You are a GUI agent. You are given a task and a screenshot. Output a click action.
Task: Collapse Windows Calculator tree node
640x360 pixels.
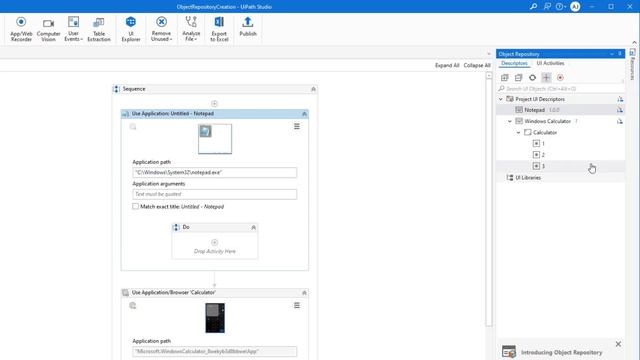(509, 121)
